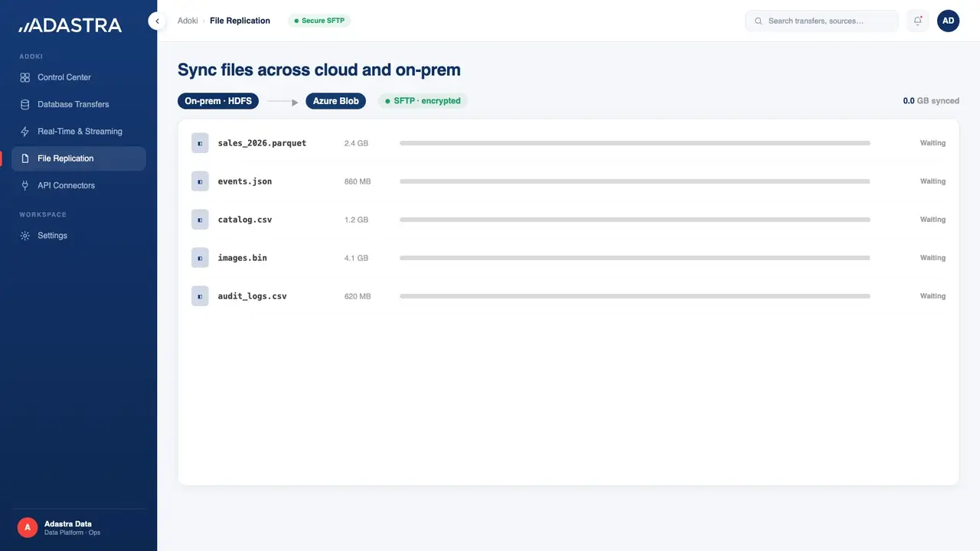Click the Adastra logo in sidebar
Viewport: 980px width, 551px height.
(x=70, y=26)
